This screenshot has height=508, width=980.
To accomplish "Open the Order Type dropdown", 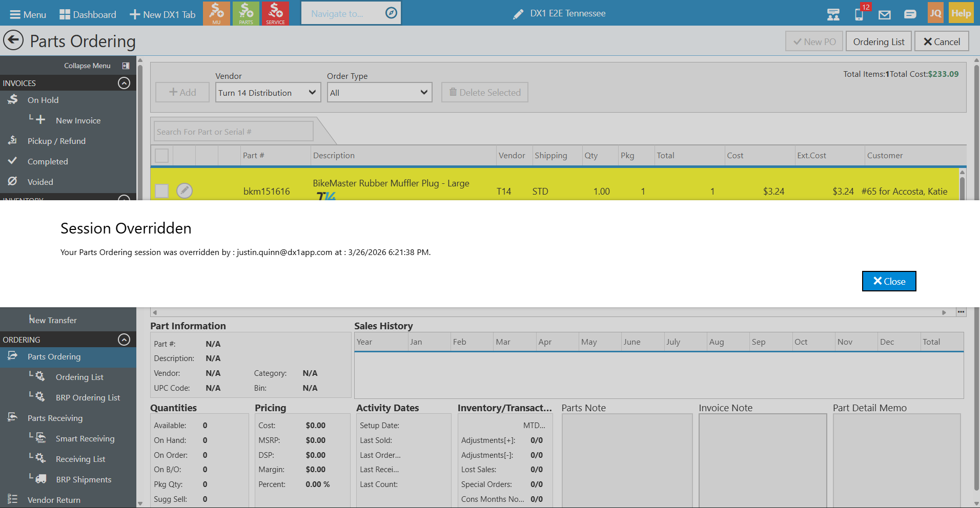I will (x=379, y=92).
